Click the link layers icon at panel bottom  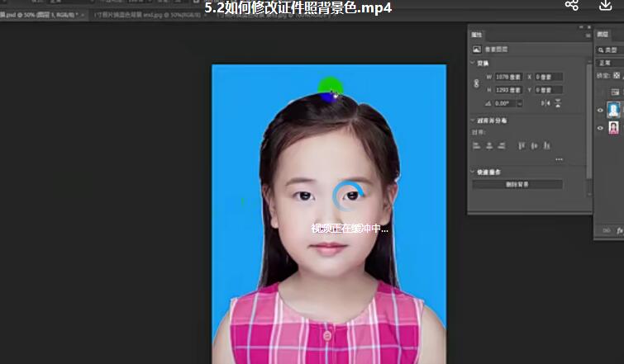pos(606,230)
